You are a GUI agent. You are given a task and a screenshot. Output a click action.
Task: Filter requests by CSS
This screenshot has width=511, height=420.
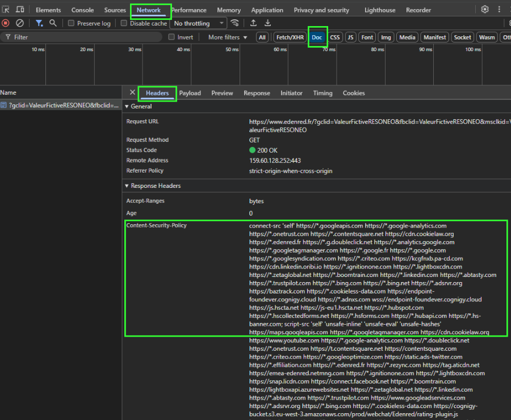[334, 37]
